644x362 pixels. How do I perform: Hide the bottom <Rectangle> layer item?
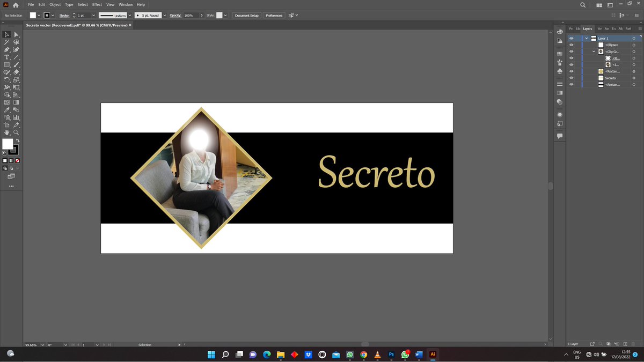[571, 84]
